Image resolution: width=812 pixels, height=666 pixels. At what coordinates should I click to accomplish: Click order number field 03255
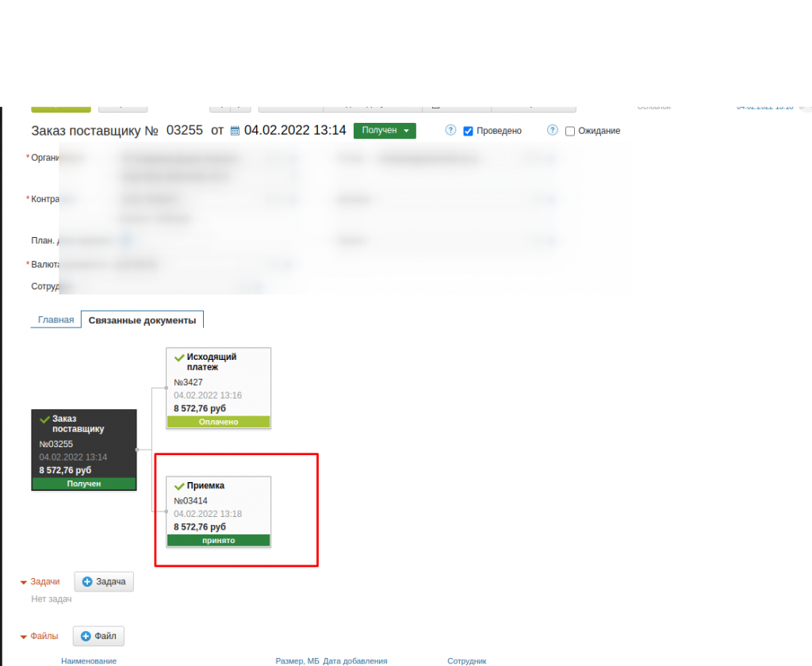click(x=185, y=131)
